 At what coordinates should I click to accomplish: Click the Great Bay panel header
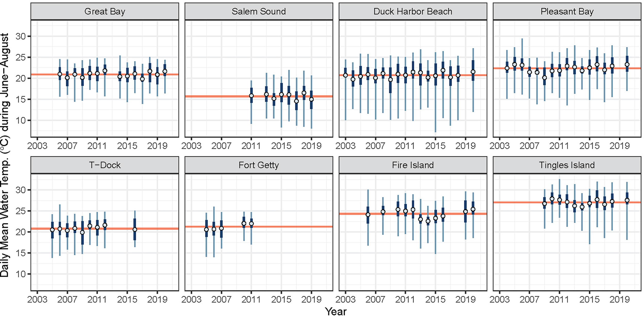pyautogui.click(x=105, y=12)
